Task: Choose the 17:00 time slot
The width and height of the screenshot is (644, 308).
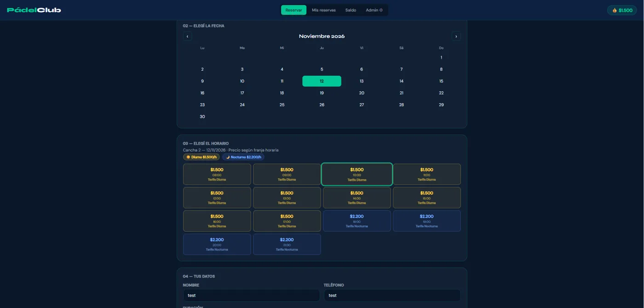Action: pos(287,221)
